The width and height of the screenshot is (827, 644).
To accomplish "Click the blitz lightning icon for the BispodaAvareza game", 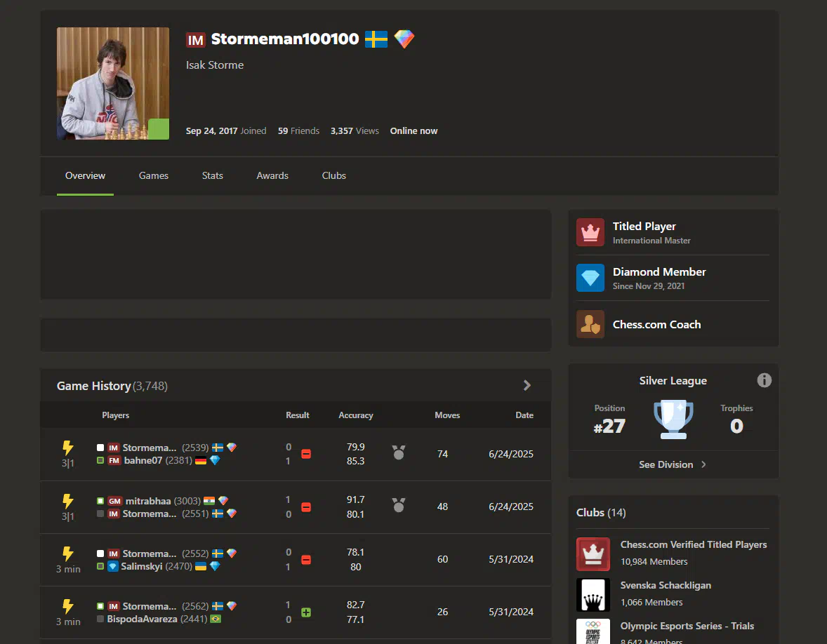I will [67, 607].
